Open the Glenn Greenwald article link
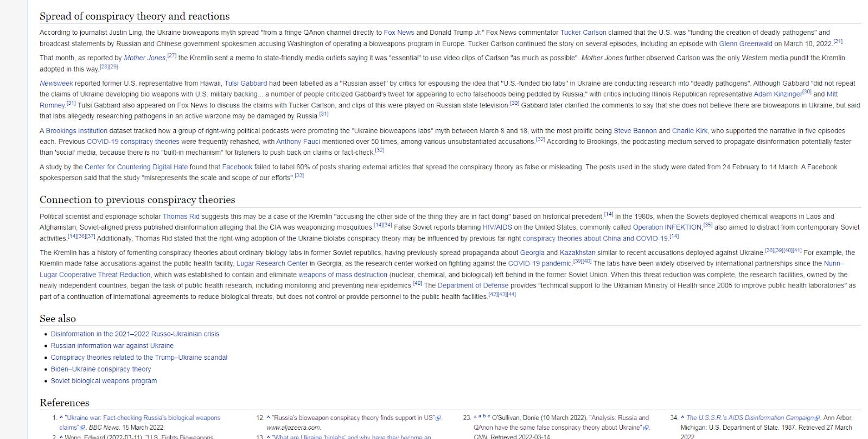 (x=745, y=43)
